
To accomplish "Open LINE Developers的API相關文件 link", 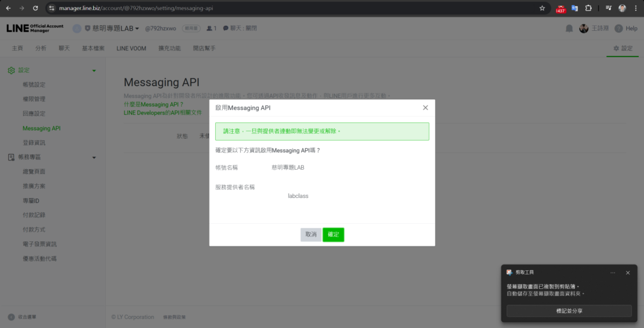I will tap(163, 112).
